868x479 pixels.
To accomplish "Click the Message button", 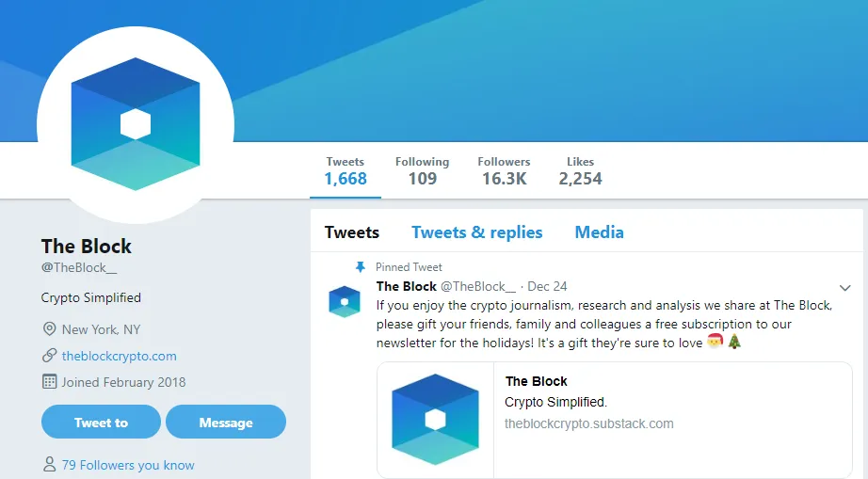I will 226,422.
